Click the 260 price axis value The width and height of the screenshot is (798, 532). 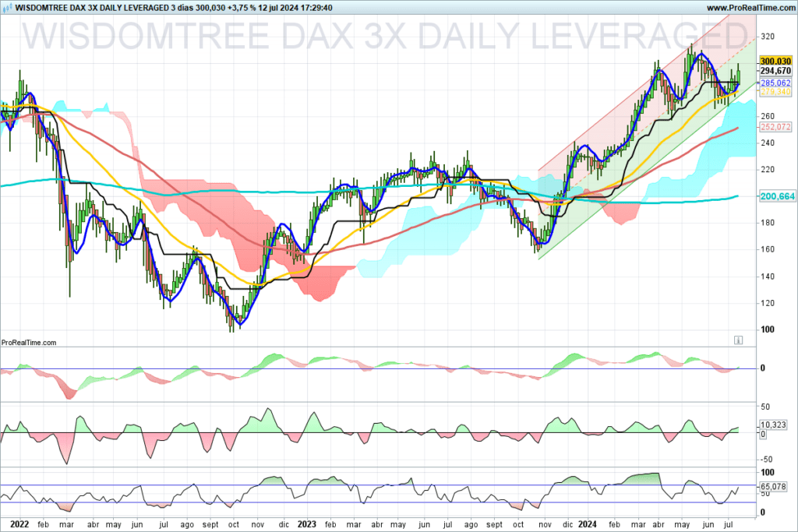tap(768, 117)
